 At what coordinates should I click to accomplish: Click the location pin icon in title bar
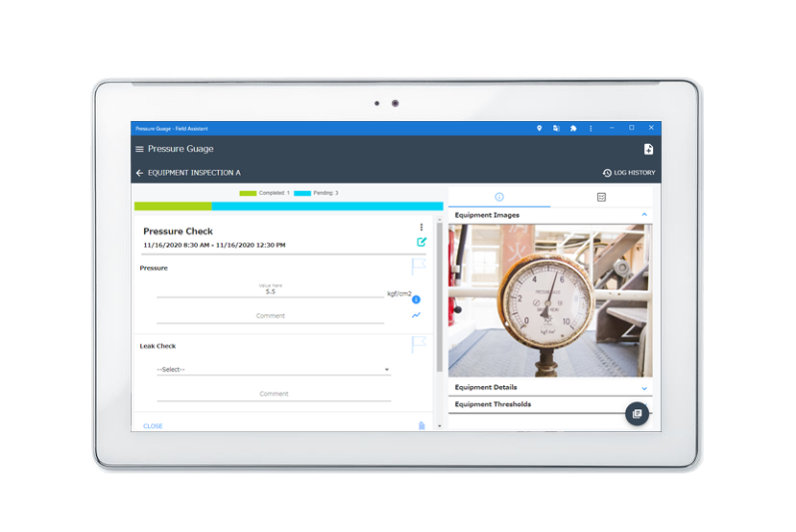point(540,128)
